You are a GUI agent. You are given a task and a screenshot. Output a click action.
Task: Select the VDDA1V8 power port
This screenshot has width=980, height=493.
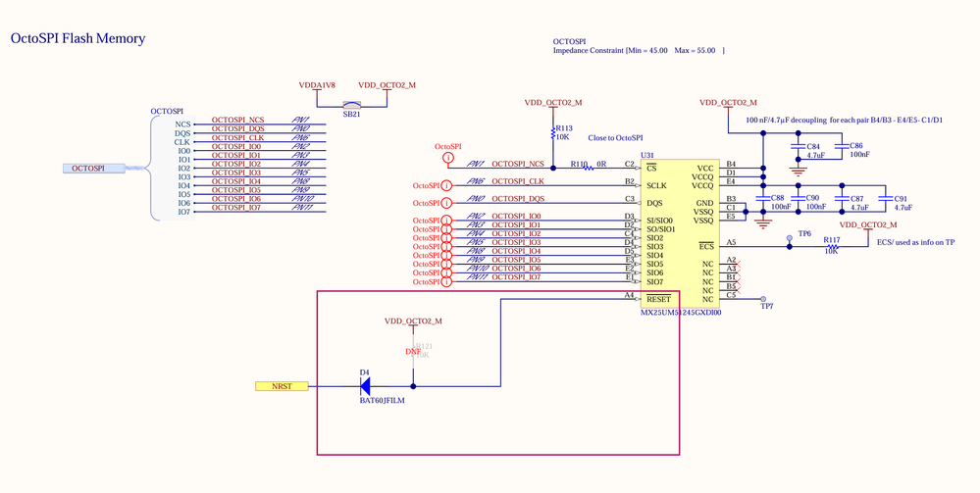317,89
